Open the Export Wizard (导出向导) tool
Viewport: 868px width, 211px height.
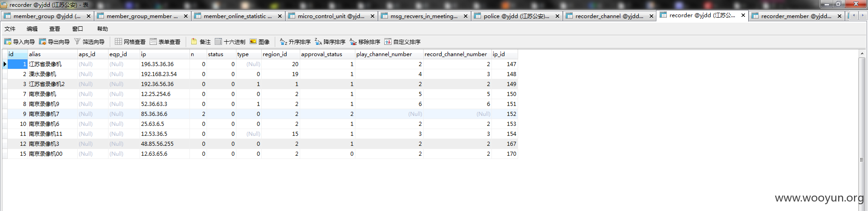[54, 42]
